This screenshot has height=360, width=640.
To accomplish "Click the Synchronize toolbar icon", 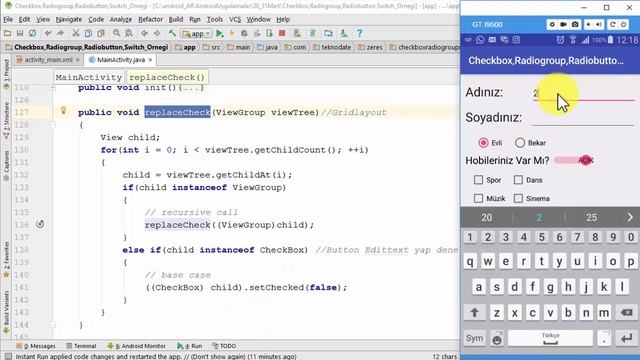I will [32, 33].
